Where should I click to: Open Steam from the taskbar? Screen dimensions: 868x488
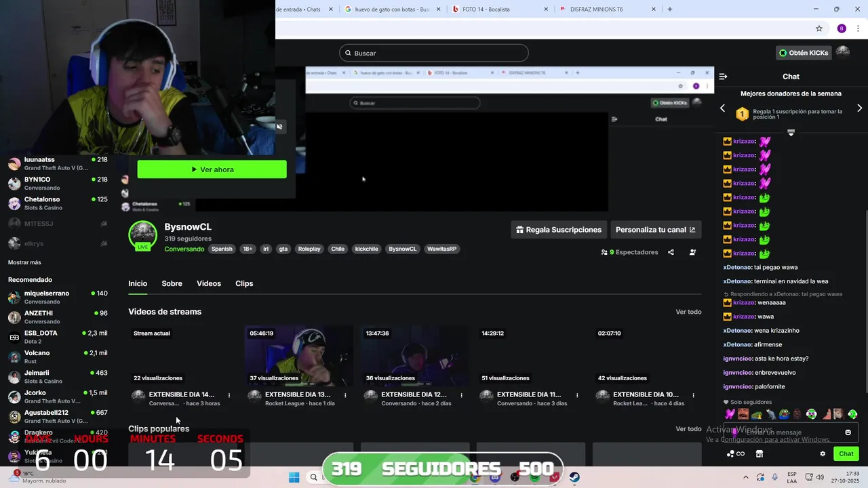coord(574,477)
